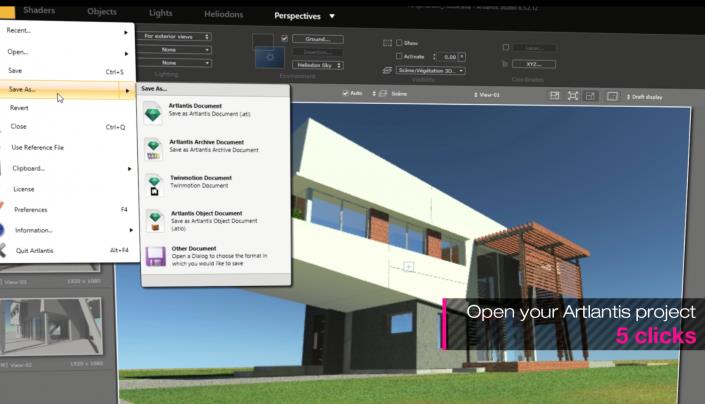Image resolution: width=705 pixels, height=404 pixels.
Task: Click the Artlantis Document gem icon
Action: (x=152, y=112)
